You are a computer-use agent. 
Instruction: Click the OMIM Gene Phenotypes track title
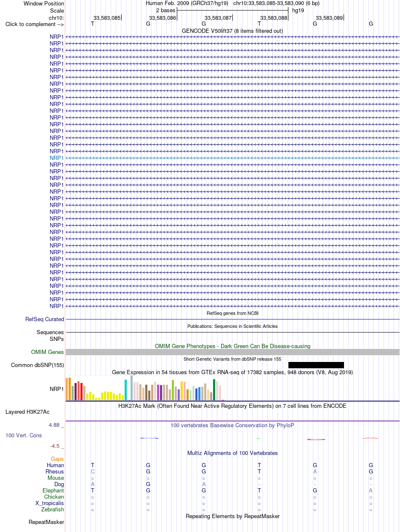(x=232, y=346)
